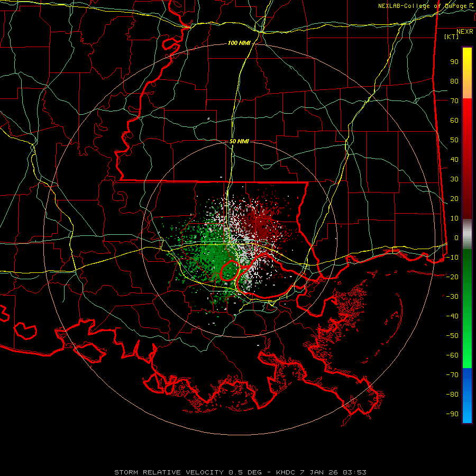Image resolution: width=476 pixels, height=476 pixels.
Task: Select the -60 knot scale label
Action: pos(452,355)
